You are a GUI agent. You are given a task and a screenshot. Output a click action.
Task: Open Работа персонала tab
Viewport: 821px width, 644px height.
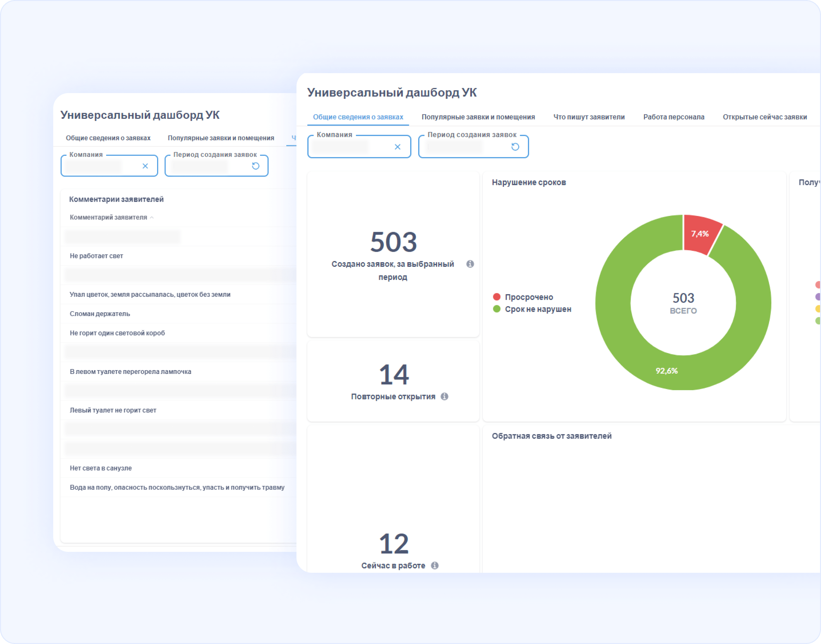[x=673, y=117]
